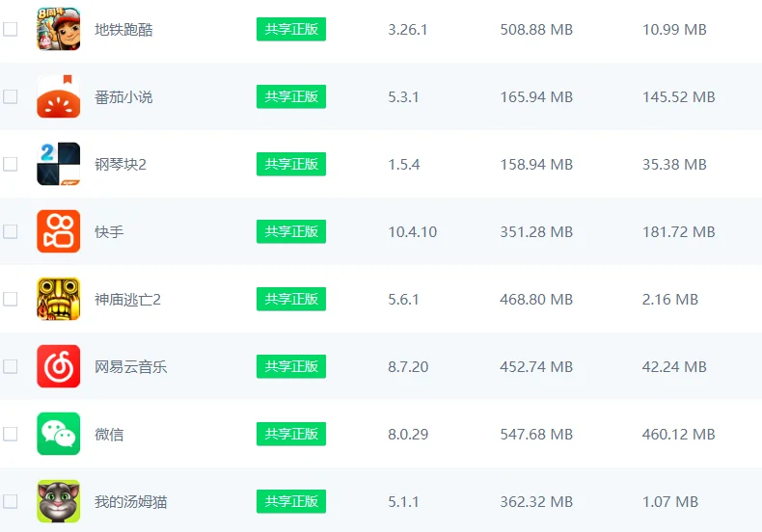Click the 微信 green chat icon
Screen dimensions: 762x532
pyautogui.click(x=58, y=434)
